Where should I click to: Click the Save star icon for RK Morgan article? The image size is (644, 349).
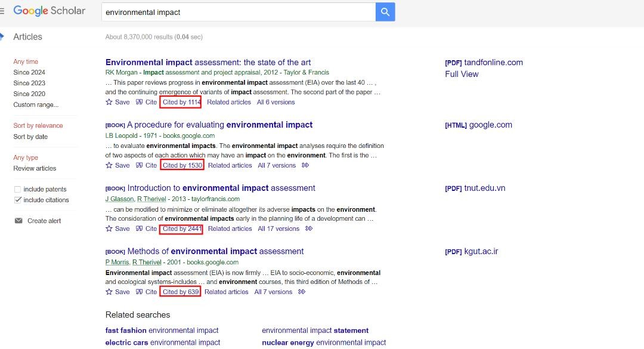109,102
